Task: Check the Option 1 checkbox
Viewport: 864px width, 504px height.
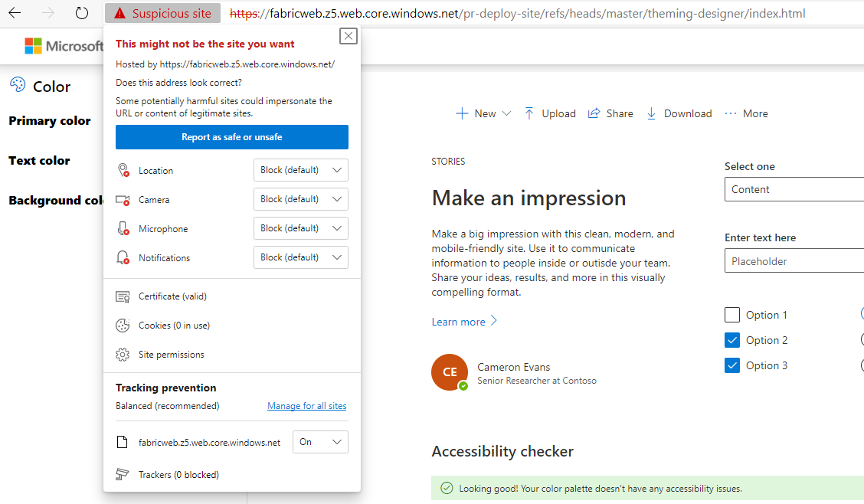Action: click(732, 314)
